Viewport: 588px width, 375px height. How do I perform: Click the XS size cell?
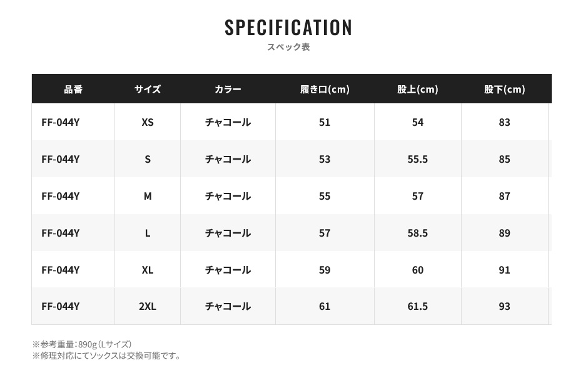coord(148,122)
